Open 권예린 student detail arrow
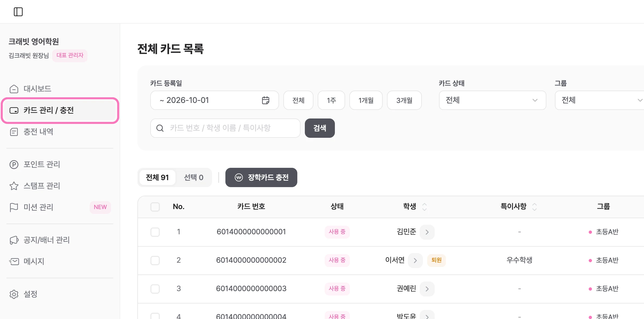Viewport: 644px width, 319px height. pos(427,289)
